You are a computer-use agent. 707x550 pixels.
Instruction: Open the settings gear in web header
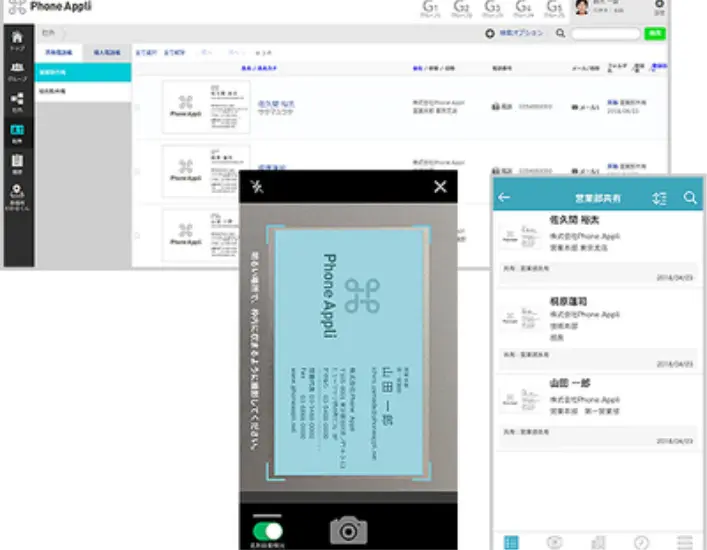659,5
